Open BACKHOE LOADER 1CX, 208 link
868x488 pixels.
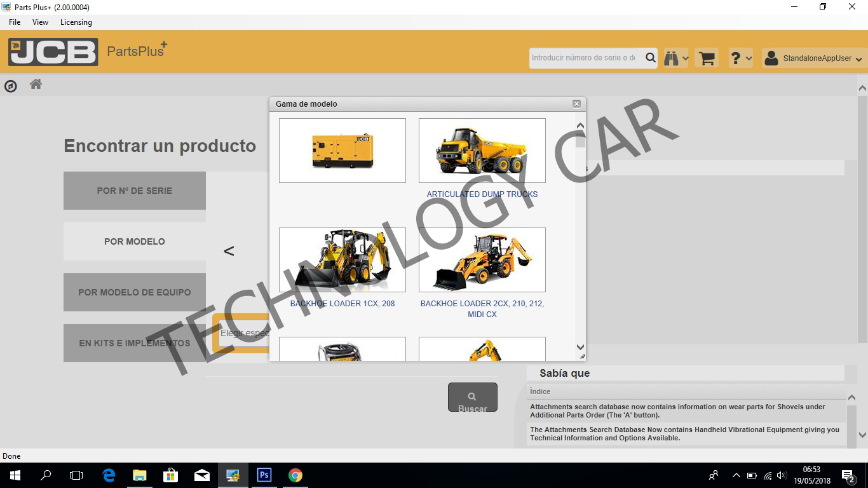[342, 304]
